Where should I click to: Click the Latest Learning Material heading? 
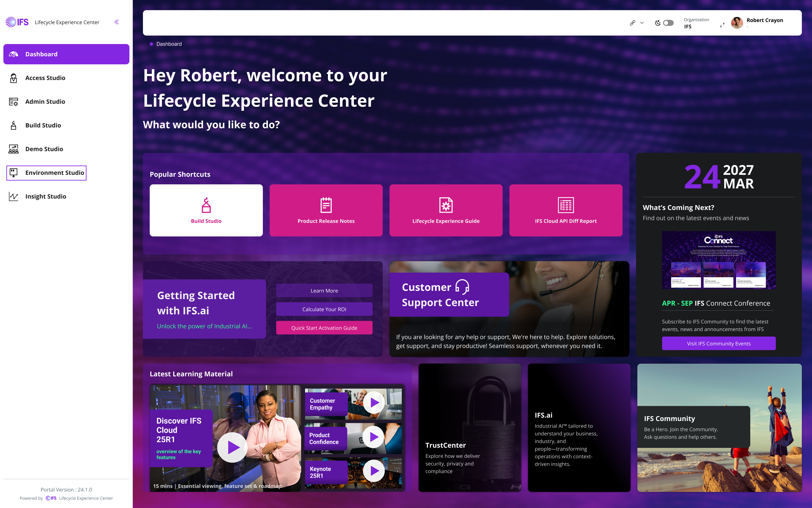pyautogui.click(x=191, y=374)
